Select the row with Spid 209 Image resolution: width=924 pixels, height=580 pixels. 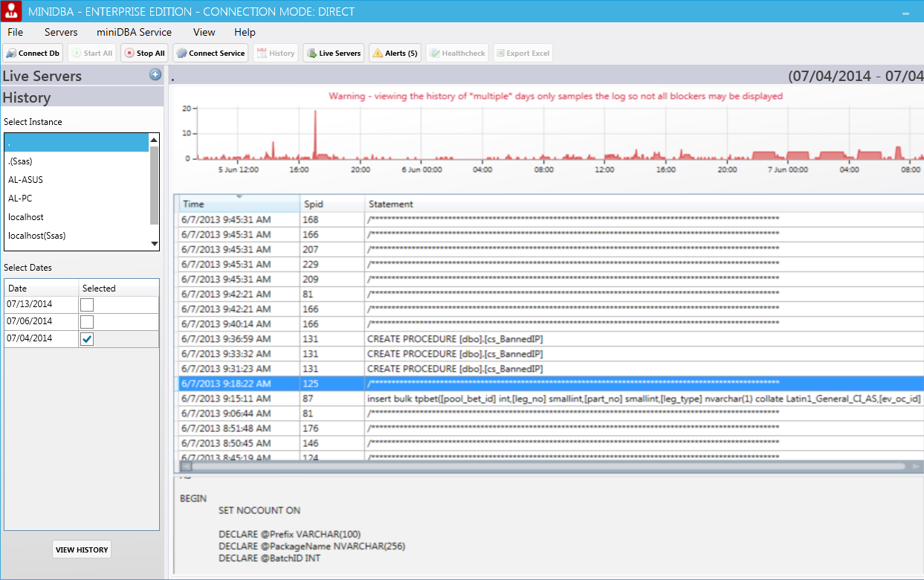pyautogui.click(x=552, y=279)
